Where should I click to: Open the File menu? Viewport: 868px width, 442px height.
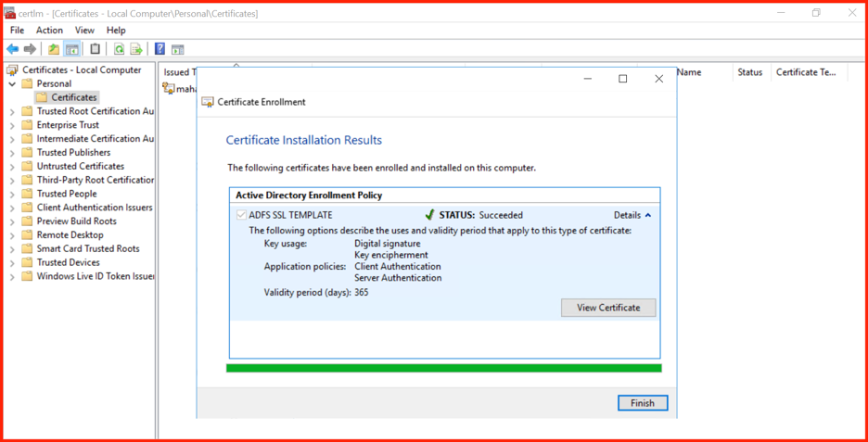coord(18,31)
